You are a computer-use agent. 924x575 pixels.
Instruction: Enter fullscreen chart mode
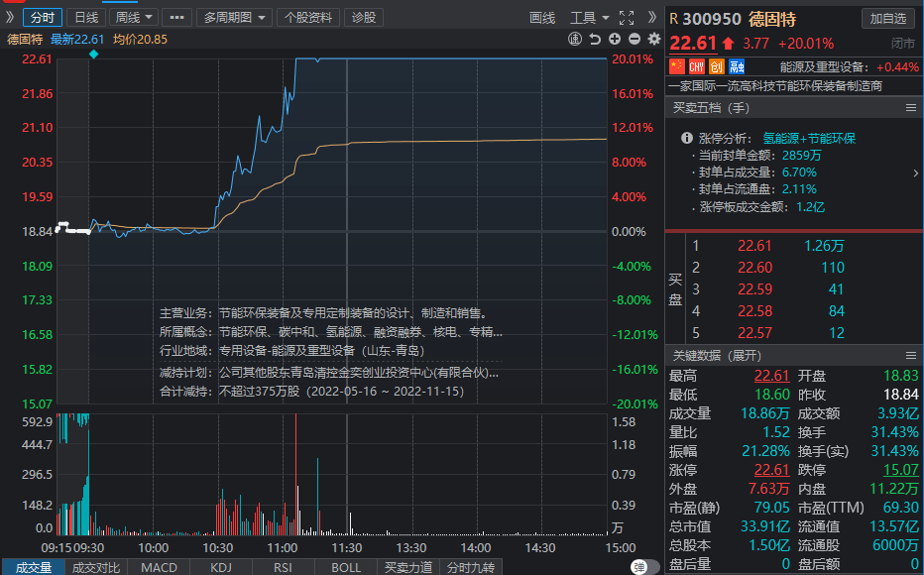(627, 18)
